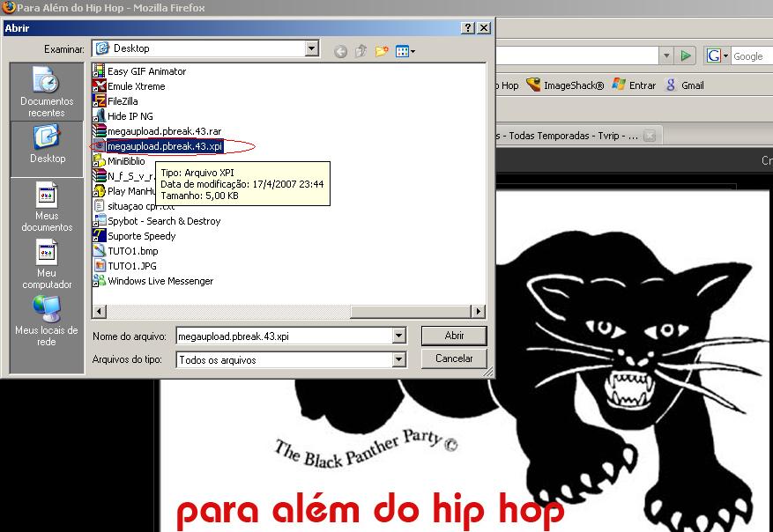Open Meu computador shortcut
Image resolution: width=773 pixels, height=532 pixels.
47,263
